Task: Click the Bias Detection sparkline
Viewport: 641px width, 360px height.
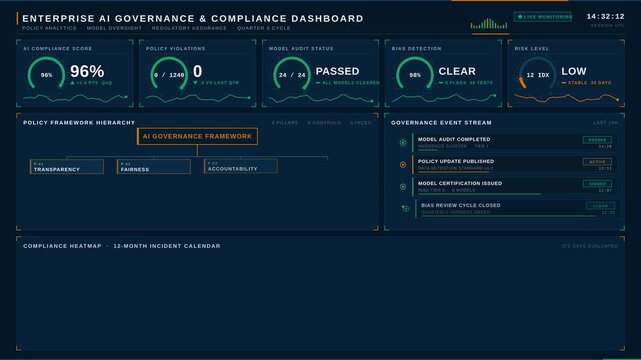Action: tap(444, 98)
